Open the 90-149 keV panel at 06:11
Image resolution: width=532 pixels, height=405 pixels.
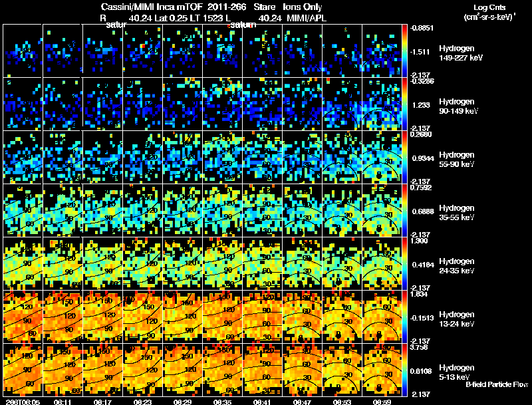click(63, 104)
